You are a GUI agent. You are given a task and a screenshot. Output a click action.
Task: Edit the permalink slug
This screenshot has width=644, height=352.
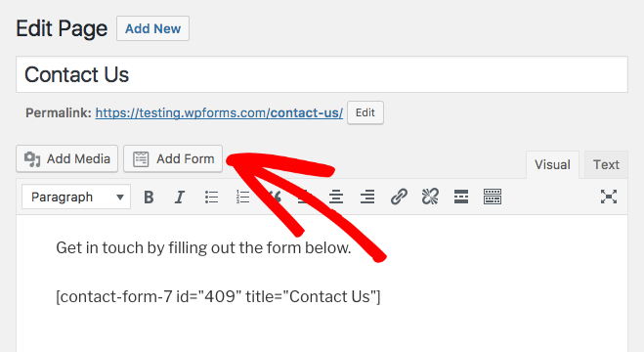coord(365,112)
